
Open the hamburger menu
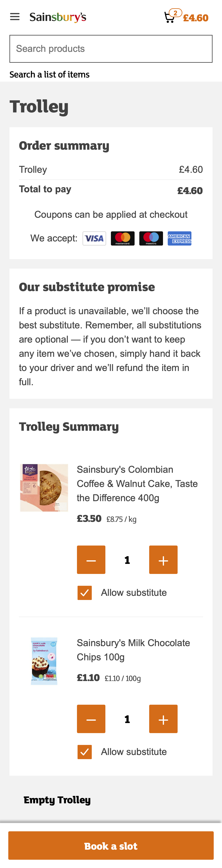(15, 17)
